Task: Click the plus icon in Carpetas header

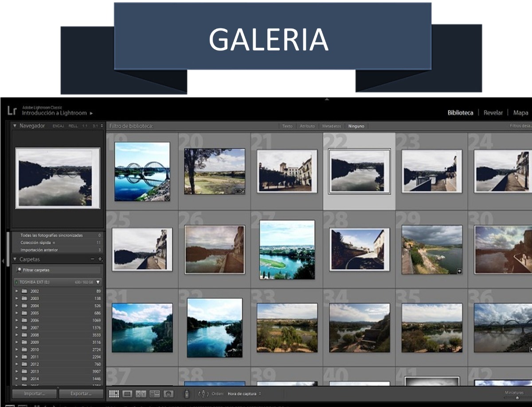Action: (100, 259)
